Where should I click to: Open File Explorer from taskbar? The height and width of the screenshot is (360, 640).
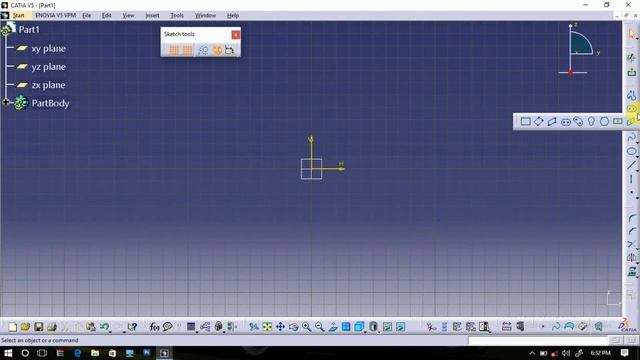point(95,353)
